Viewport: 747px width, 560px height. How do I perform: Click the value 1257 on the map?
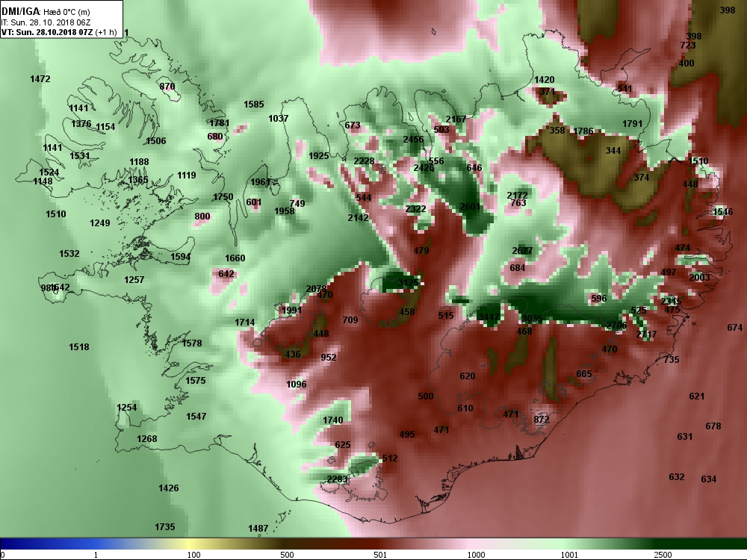(134, 279)
